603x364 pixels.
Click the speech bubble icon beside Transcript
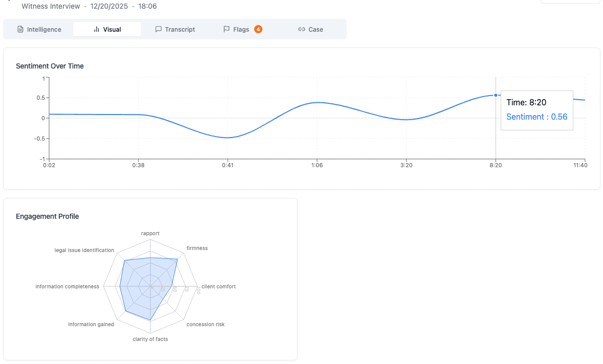158,29
